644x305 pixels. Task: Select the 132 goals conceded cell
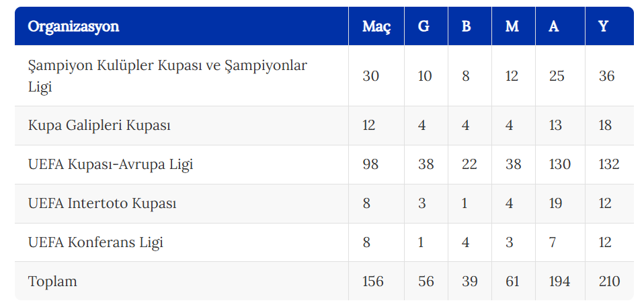tap(608, 164)
